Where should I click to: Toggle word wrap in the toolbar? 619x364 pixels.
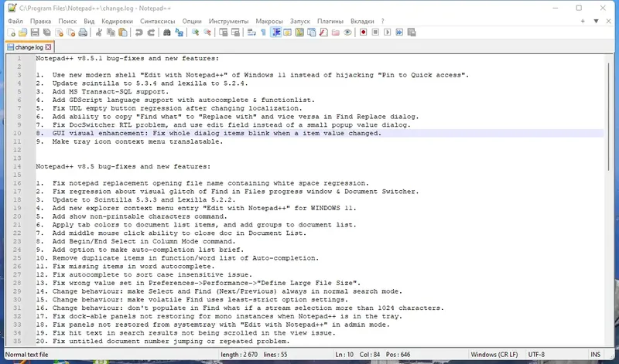tap(251, 32)
